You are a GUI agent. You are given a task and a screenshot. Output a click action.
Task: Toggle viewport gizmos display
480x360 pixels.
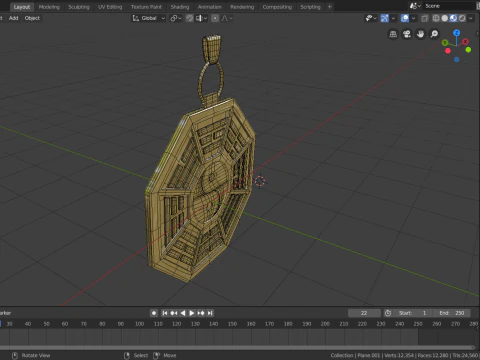pos(384,18)
